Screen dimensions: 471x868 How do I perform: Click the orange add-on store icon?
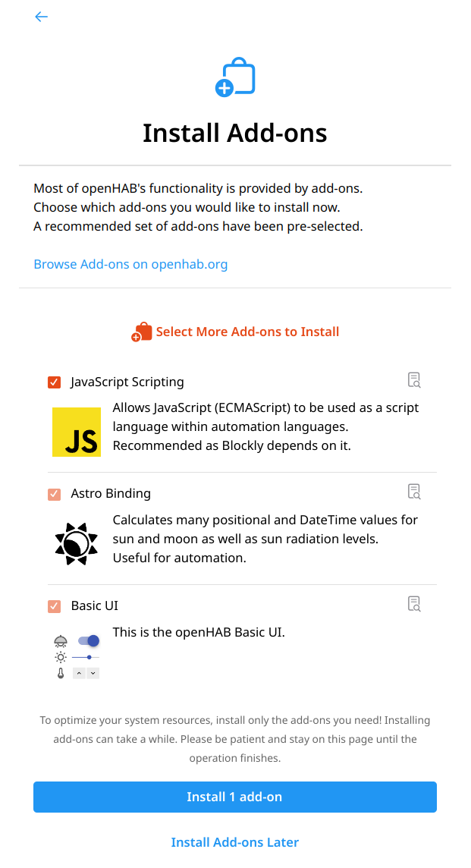click(x=141, y=332)
